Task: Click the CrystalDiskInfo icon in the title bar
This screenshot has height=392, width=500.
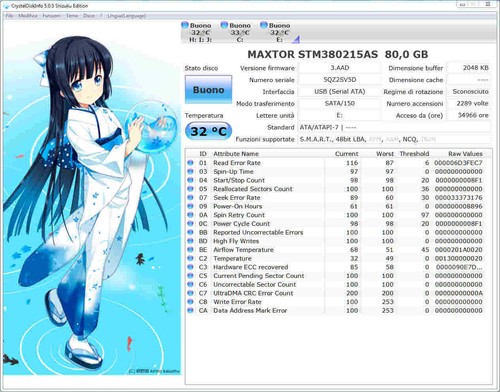Action: [7, 6]
